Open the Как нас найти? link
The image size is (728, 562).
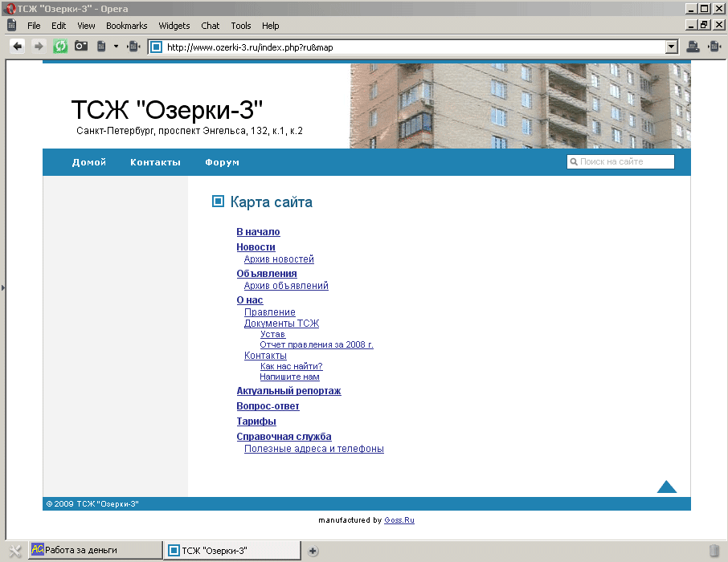click(x=291, y=366)
